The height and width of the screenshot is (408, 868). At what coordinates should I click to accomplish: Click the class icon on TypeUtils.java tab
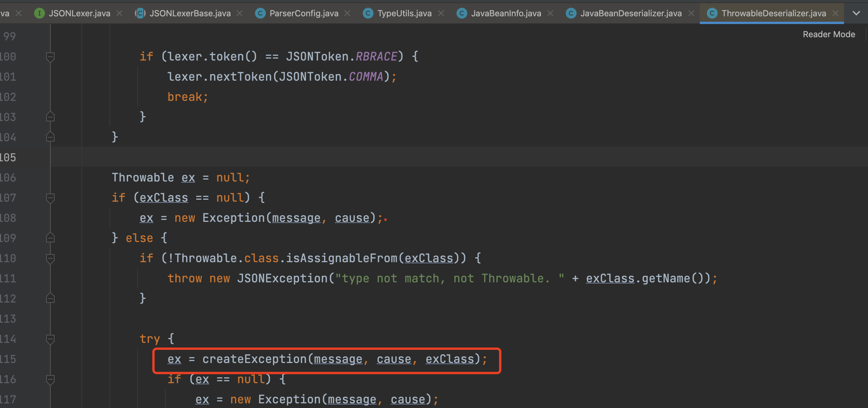click(x=367, y=13)
